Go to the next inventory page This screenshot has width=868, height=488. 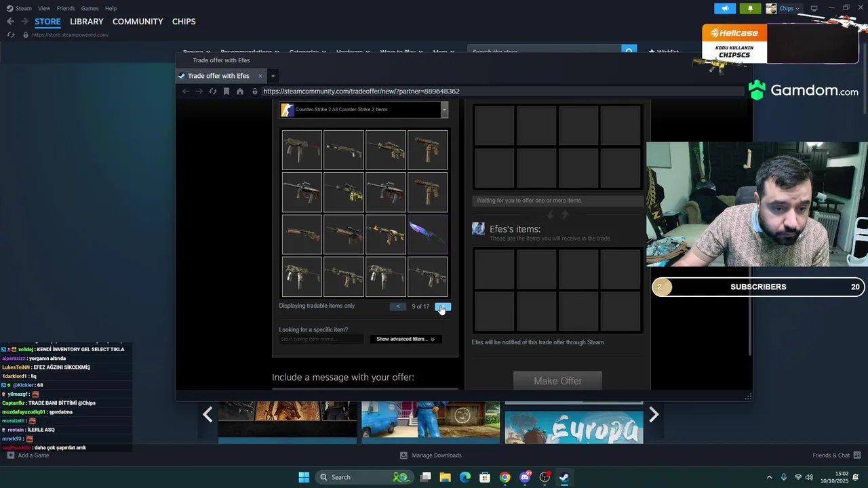(442, 306)
